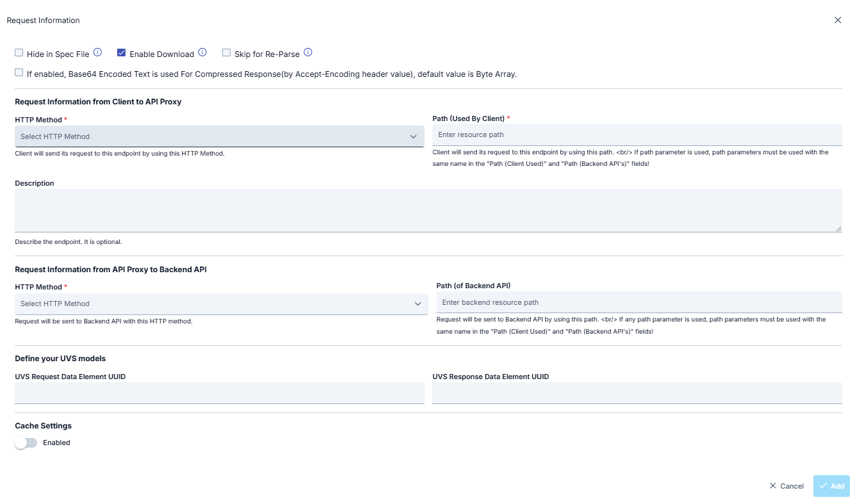
Task: Check the Hide in Spec File checkbox
Action: pyautogui.click(x=19, y=53)
